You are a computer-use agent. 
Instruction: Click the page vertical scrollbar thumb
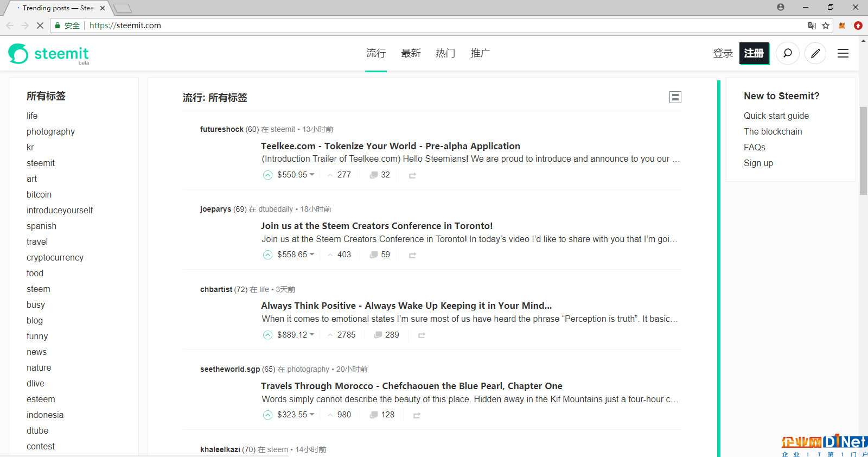coord(863,151)
